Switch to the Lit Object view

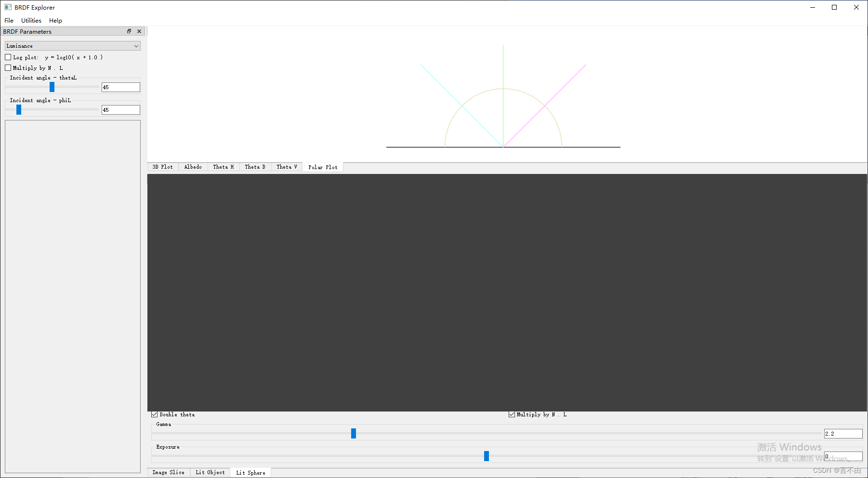[x=210, y=472]
